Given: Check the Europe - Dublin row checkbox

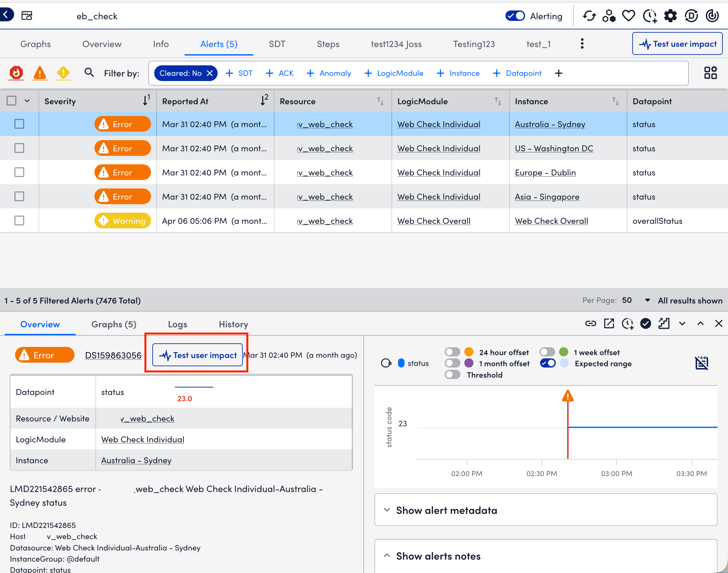Looking at the screenshot, I should click(19, 172).
